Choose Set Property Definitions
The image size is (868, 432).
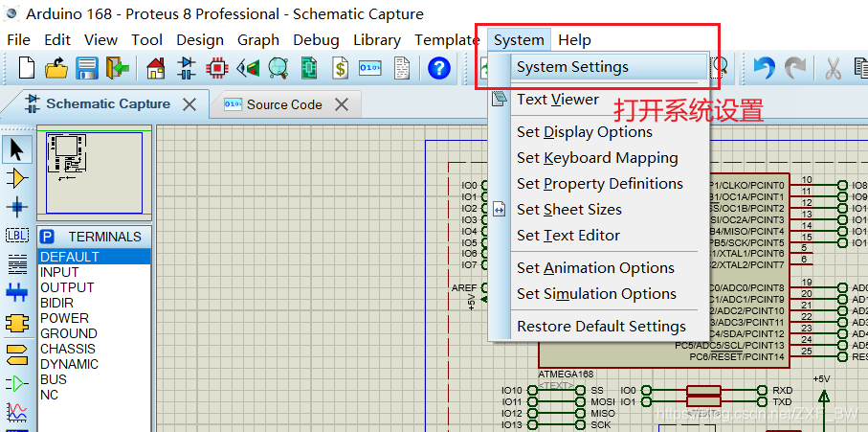[x=598, y=183]
